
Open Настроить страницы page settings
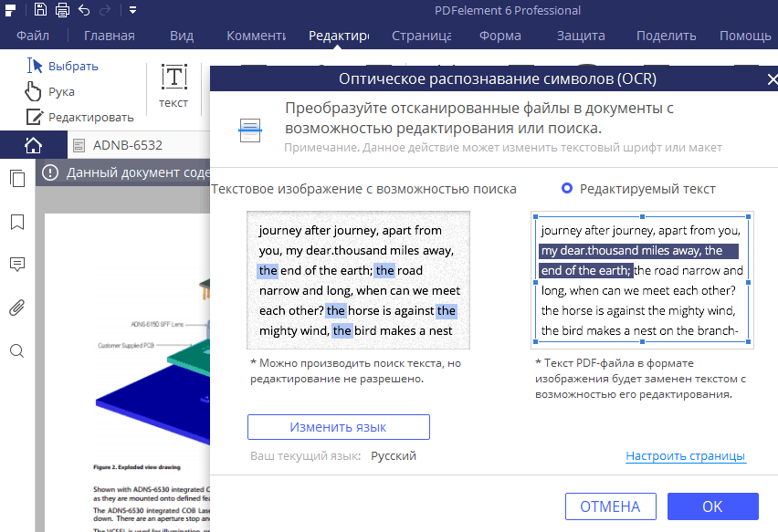[686, 455]
